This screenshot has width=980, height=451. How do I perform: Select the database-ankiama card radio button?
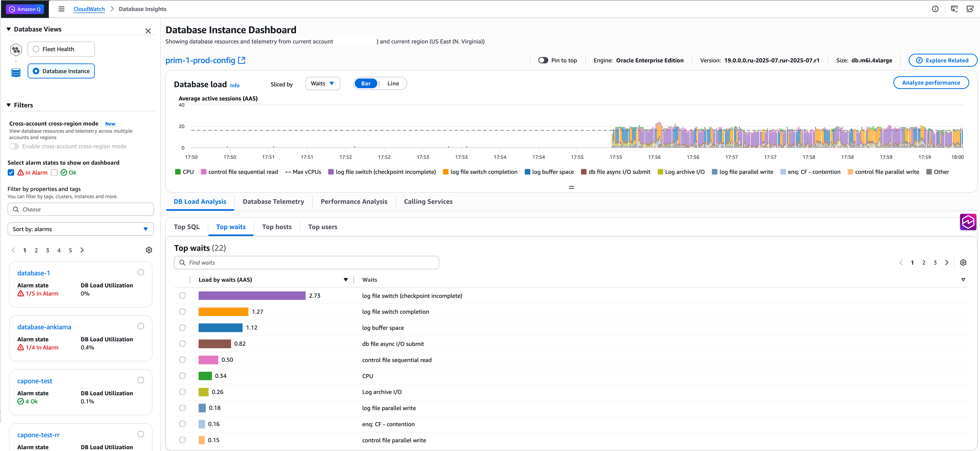(x=141, y=326)
